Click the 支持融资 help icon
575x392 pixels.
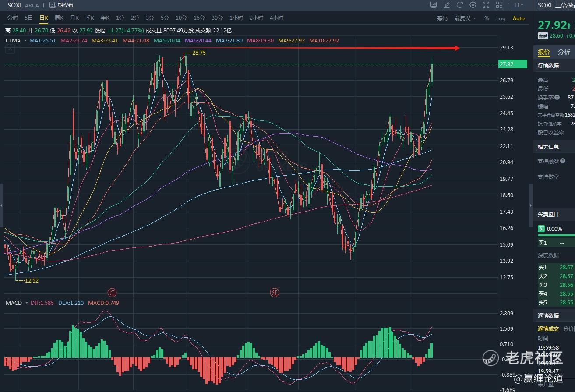click(562, 161)
